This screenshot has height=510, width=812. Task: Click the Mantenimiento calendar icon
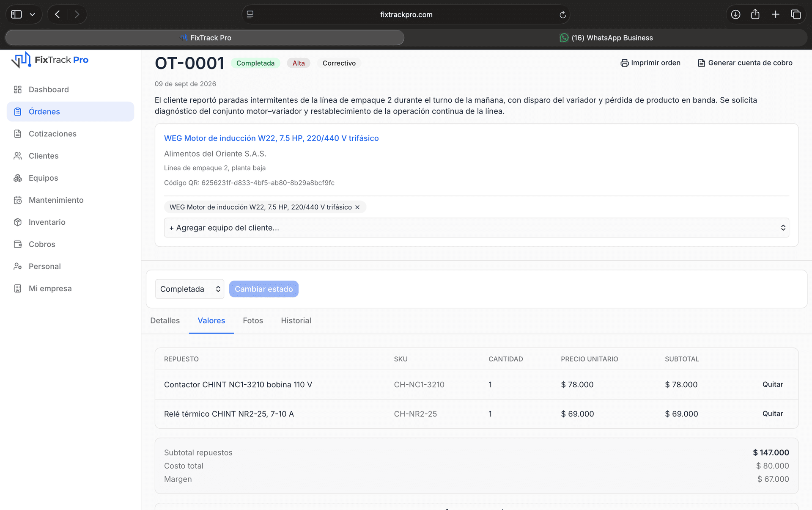coord(17,200)
